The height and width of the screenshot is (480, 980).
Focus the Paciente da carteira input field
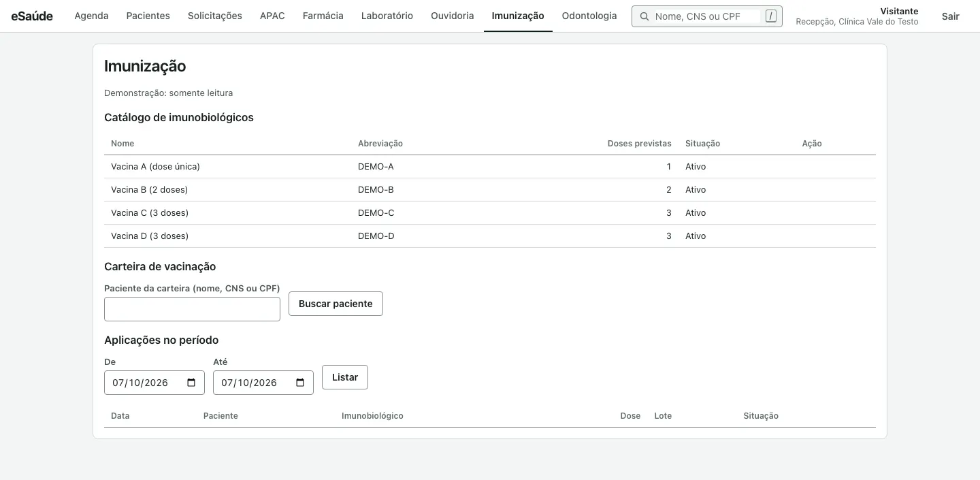pyautogui.click(x=192, y=309)
